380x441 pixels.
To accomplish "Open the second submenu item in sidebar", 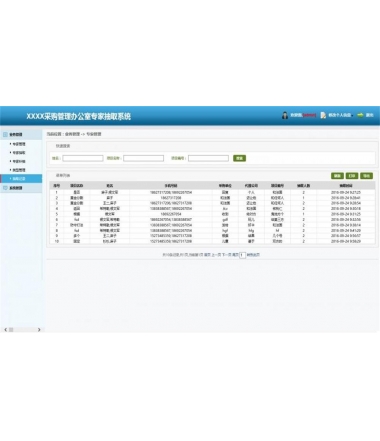I will click(x=19, y=153).
